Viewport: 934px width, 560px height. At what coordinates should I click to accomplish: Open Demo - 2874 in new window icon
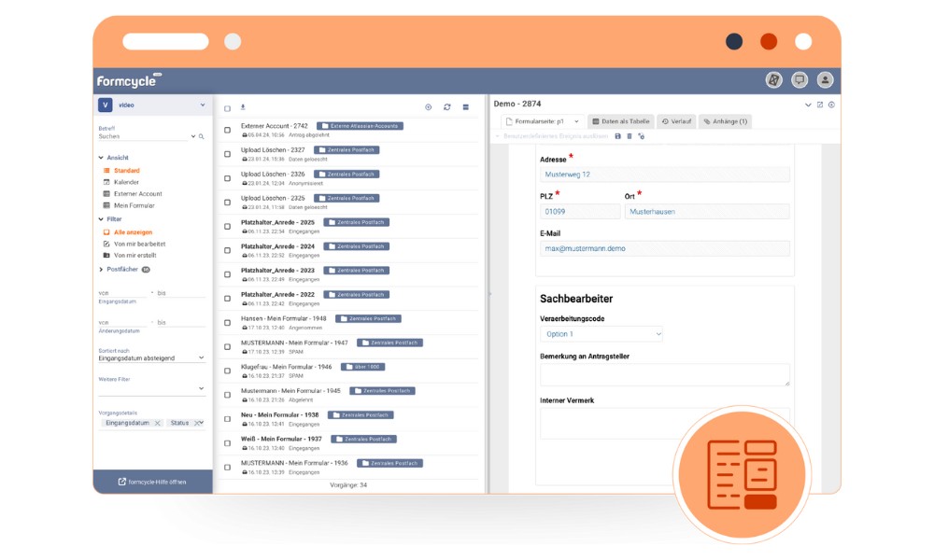coord(820,105)
